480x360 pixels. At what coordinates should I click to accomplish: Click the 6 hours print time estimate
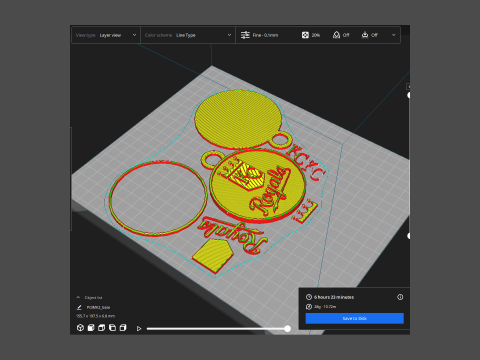pyautogui.click(x=334, y=297)
